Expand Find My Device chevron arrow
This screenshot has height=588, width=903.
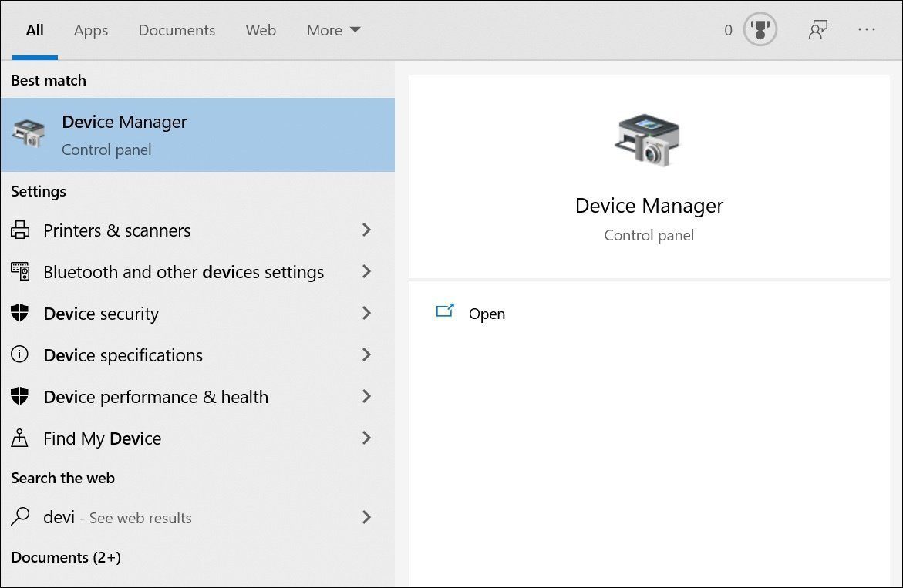click(366, 438)
